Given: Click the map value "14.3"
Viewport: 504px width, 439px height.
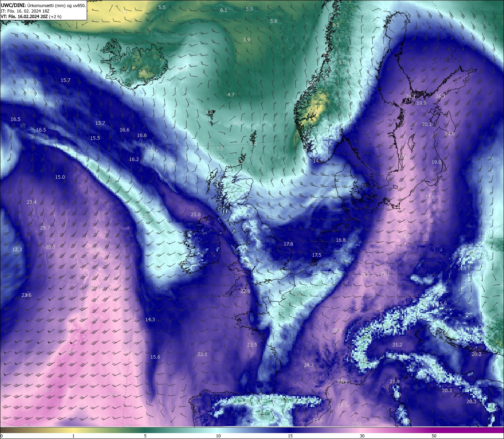Looking at the screenshot, I should tap(150, 320).
